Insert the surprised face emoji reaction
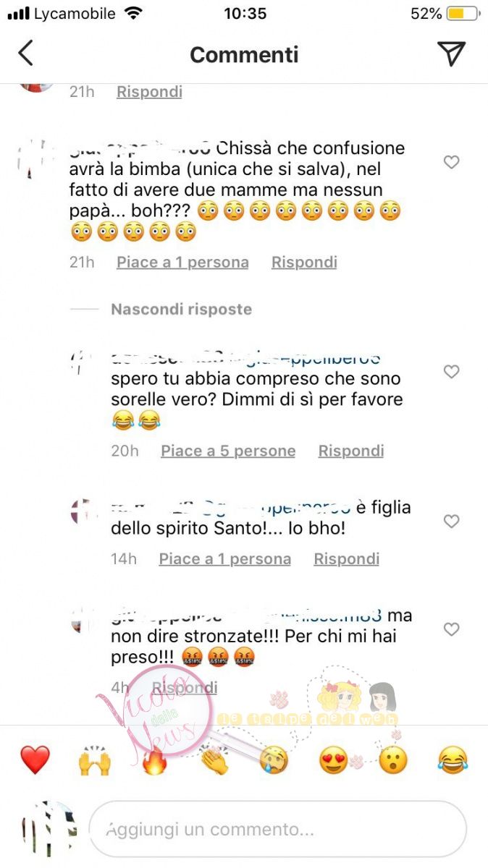The width and height of the screenshot is (488, 868). [x=393, y=760]
